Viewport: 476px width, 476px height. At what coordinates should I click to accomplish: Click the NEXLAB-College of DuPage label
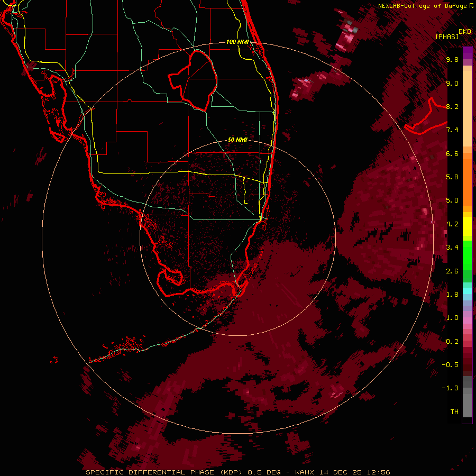tap(423, 6)
